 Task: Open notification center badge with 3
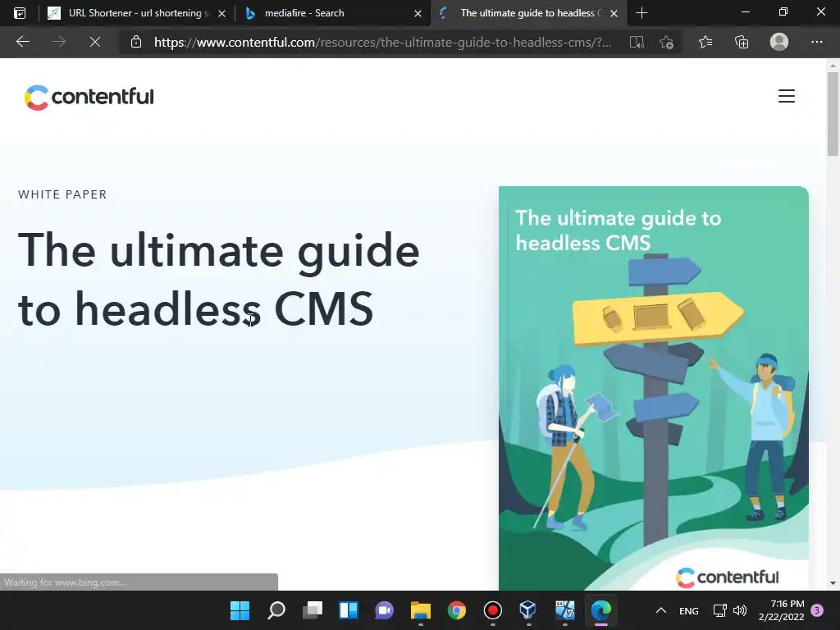click(817, 610)
